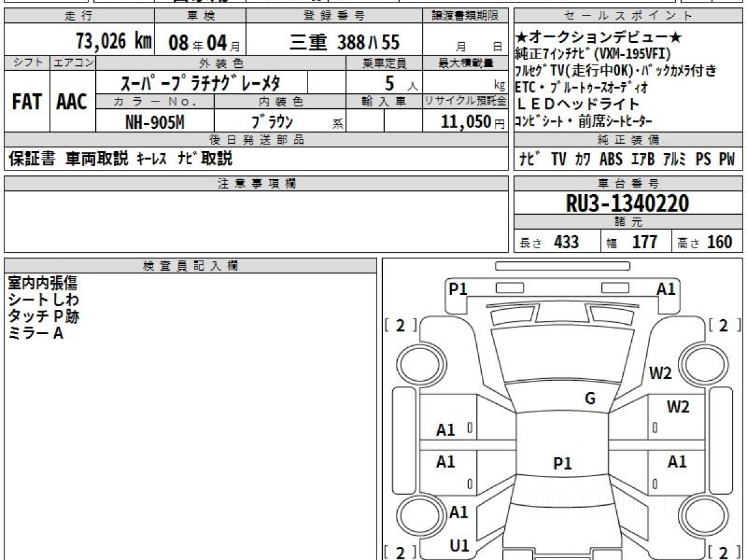This screenshot has width=747, height=560.
Task: Select the ETC・ブルートゥースオーディオ line
Action: [580, 86]
